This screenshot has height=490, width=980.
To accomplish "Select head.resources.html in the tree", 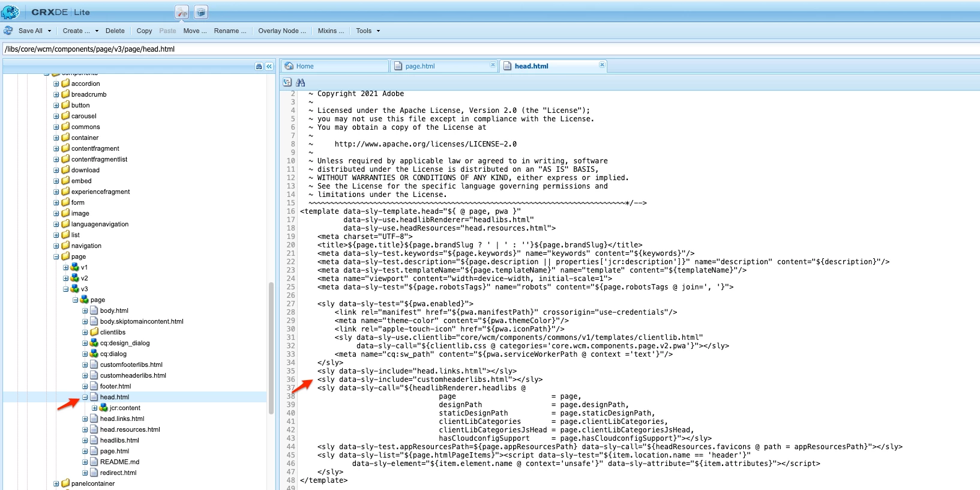I will point(130,429).
